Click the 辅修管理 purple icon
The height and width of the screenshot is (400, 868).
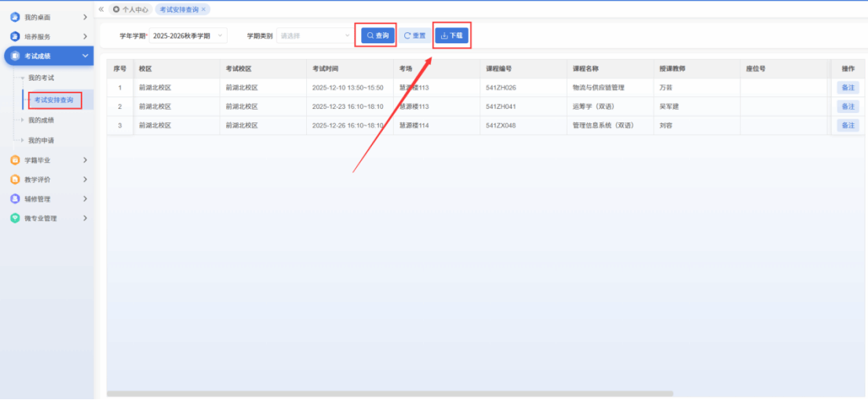coord(15,199)
